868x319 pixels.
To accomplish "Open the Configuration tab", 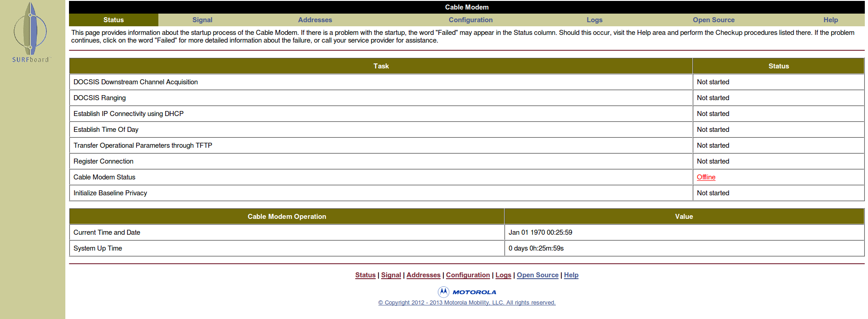I will (471, 20).
